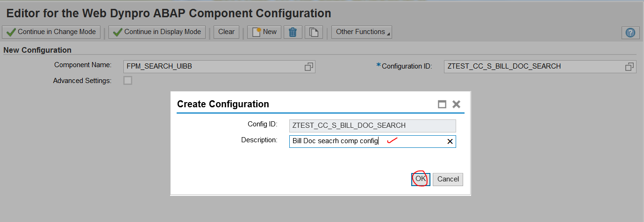Maximize the Create Configuration dialog
This screenshot has height=222, width=644.
pos(442,104)
